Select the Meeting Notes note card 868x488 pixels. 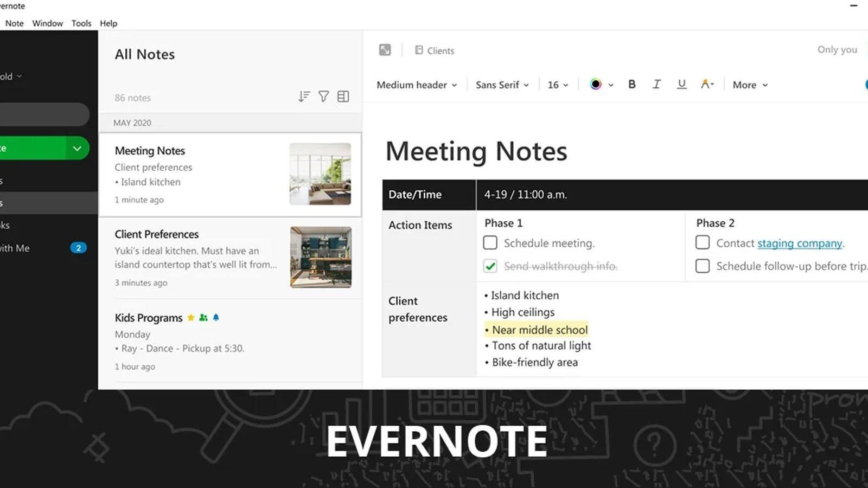(x=230, y=175)
